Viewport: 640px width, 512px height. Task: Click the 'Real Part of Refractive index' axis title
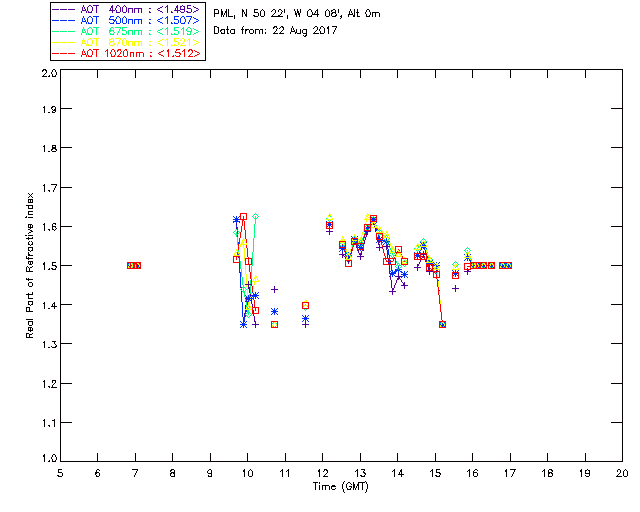pyautogui.click(x=29, y=265)
